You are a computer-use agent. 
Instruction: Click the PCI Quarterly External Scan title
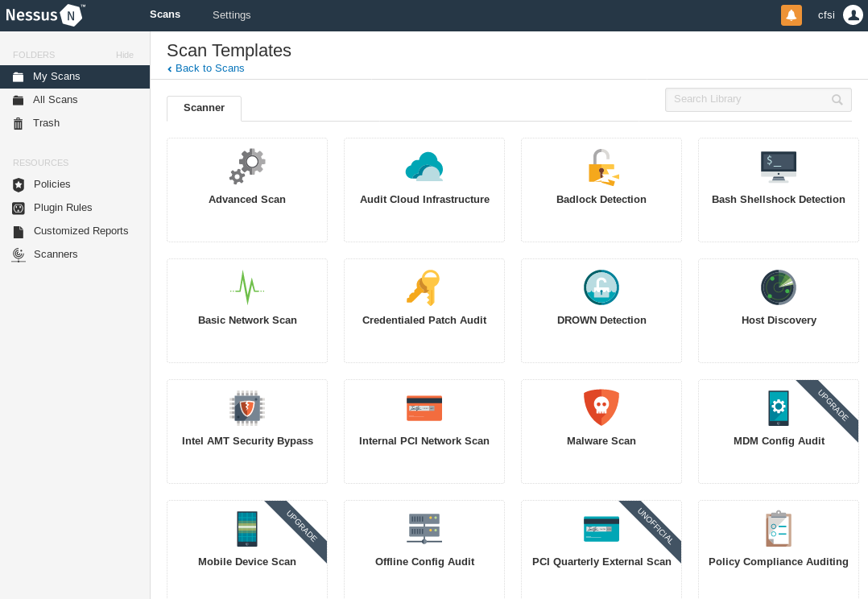[601, 561]
